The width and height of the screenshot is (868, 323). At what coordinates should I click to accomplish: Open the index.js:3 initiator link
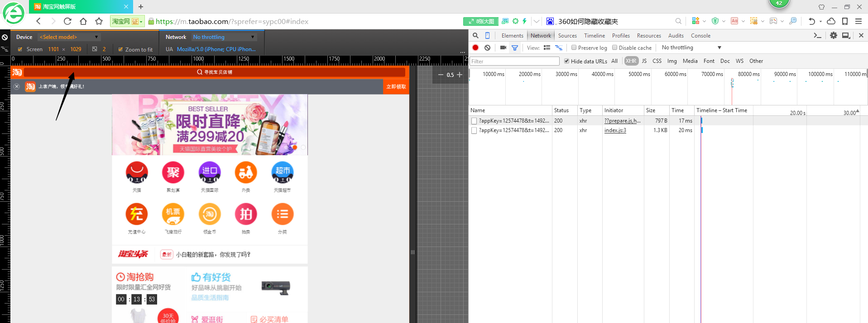(615, 130)
